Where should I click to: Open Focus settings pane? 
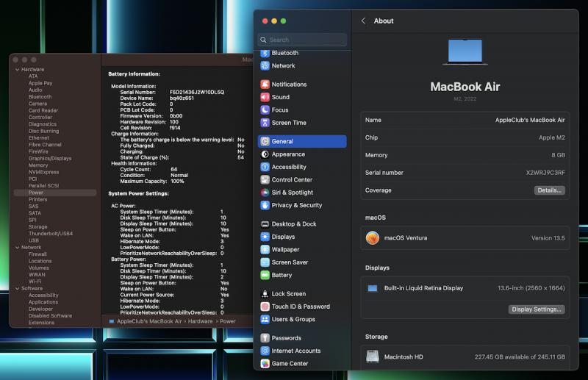(302, 110)
